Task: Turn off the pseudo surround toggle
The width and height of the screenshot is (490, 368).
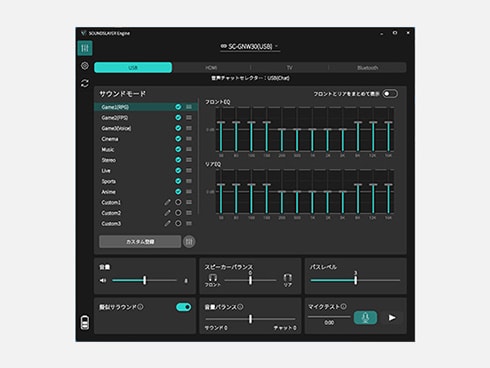Action: pos(184,307)
